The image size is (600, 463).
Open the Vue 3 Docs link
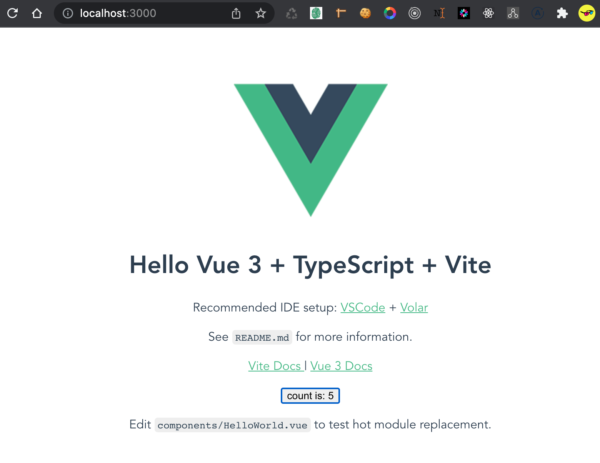point(341,366)
